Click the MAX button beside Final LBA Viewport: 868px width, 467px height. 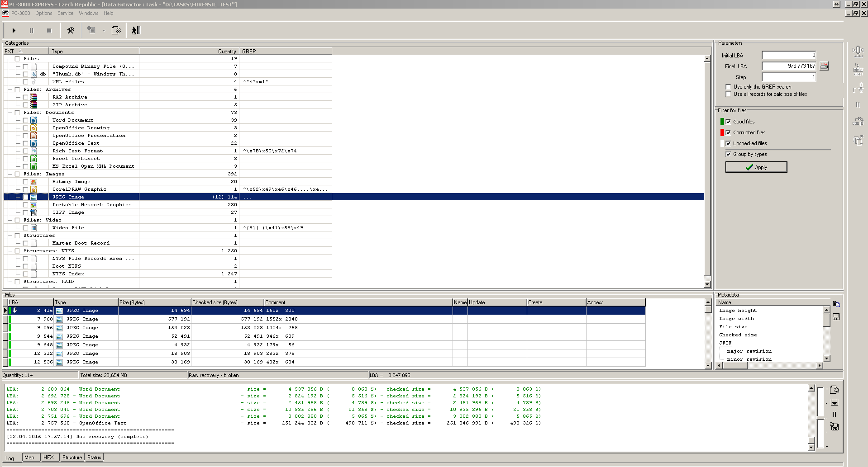(x=824, y=66)
